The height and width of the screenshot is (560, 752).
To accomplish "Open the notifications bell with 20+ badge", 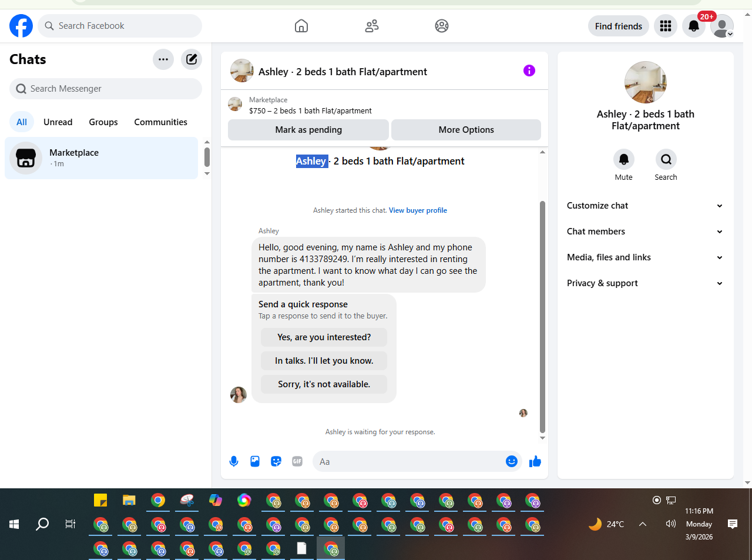I will pyautogui.click(x=694, y=26).
